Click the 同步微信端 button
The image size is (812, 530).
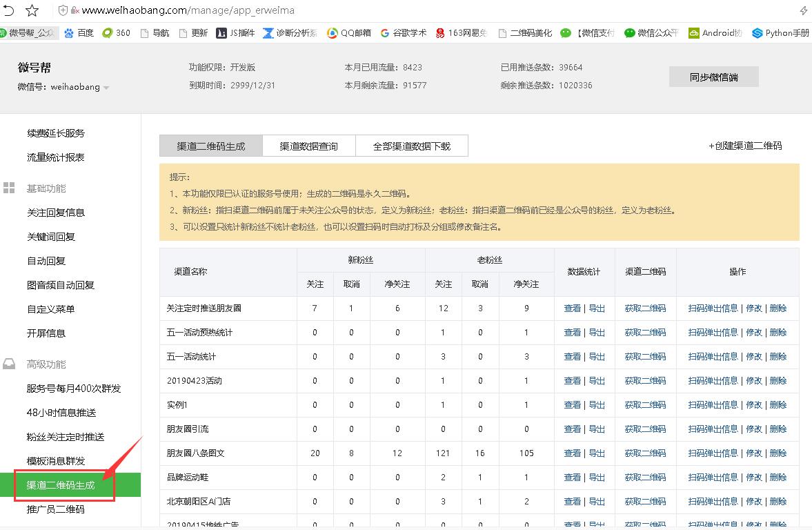[713, 77]
